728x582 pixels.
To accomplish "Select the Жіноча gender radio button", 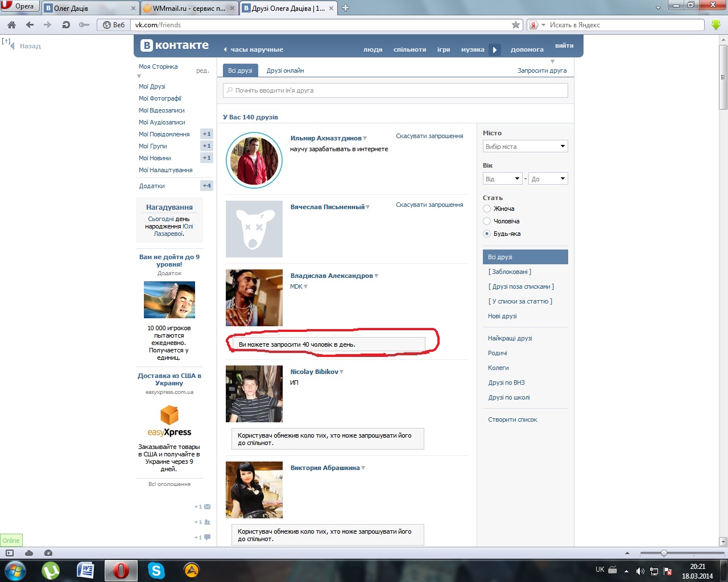I will click(x=487, y=209).
